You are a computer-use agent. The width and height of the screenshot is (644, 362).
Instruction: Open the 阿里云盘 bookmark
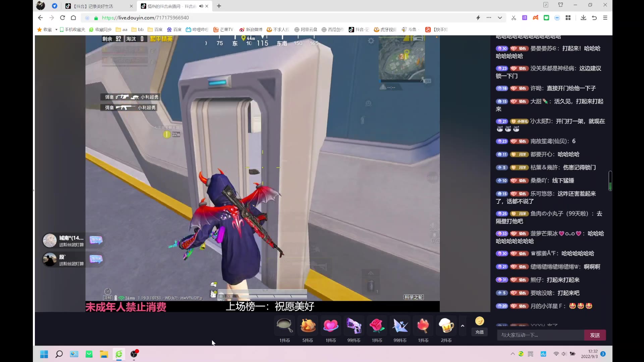306,29
